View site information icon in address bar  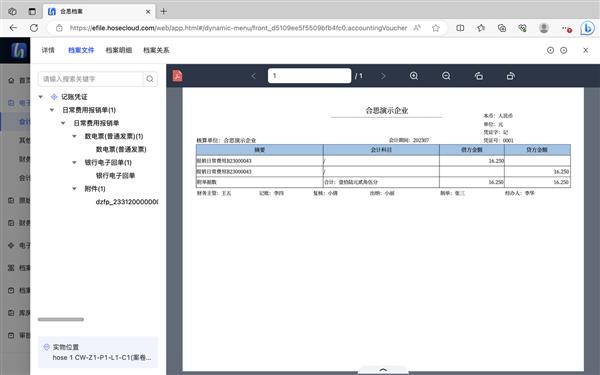(59, 28)
